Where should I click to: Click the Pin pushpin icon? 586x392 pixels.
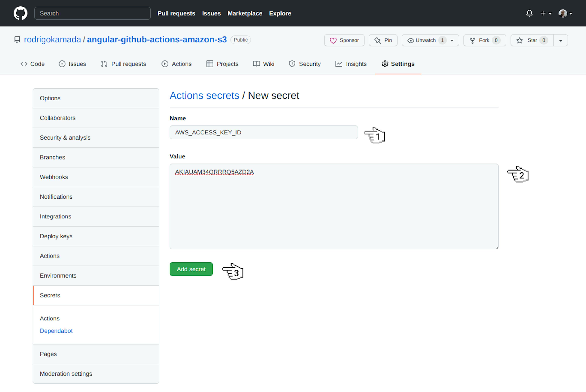coord(377,40)
